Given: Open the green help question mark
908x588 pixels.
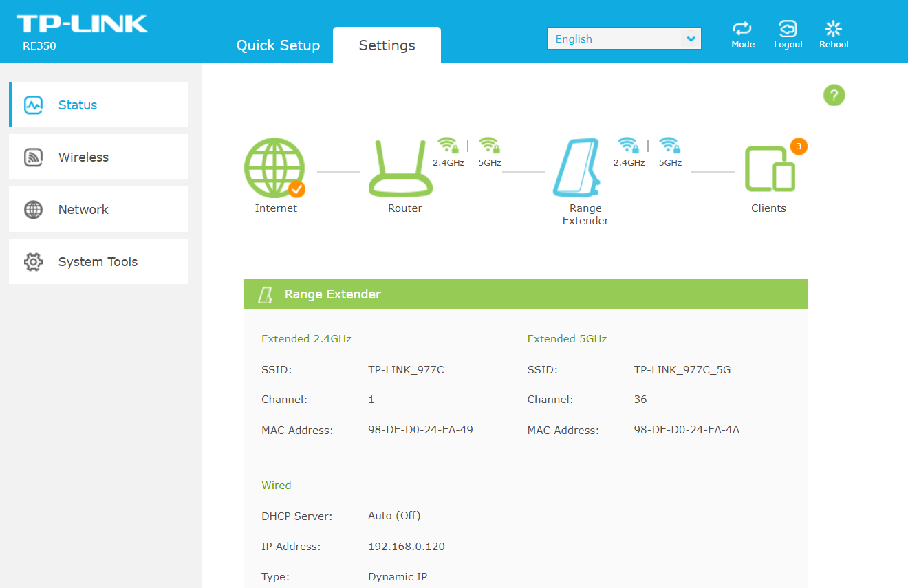Looking at the screenshot, I should click(x=834, y=95).
